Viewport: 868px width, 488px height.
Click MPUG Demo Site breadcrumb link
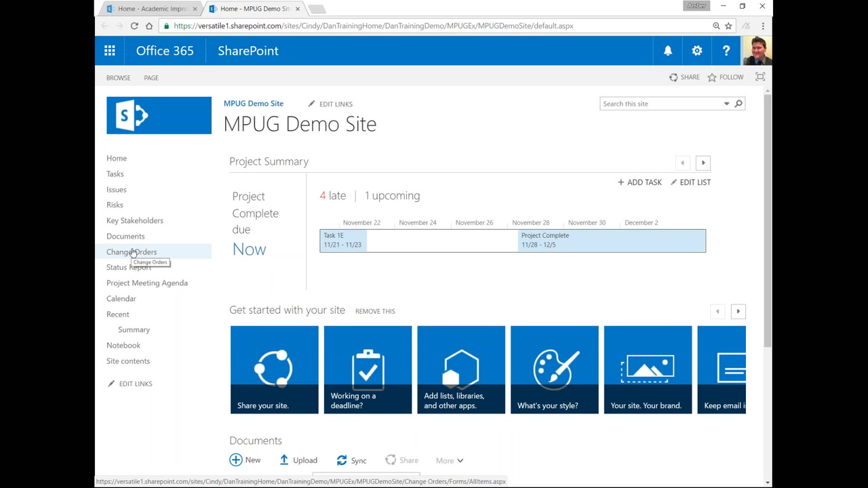(x=254, y=104)
